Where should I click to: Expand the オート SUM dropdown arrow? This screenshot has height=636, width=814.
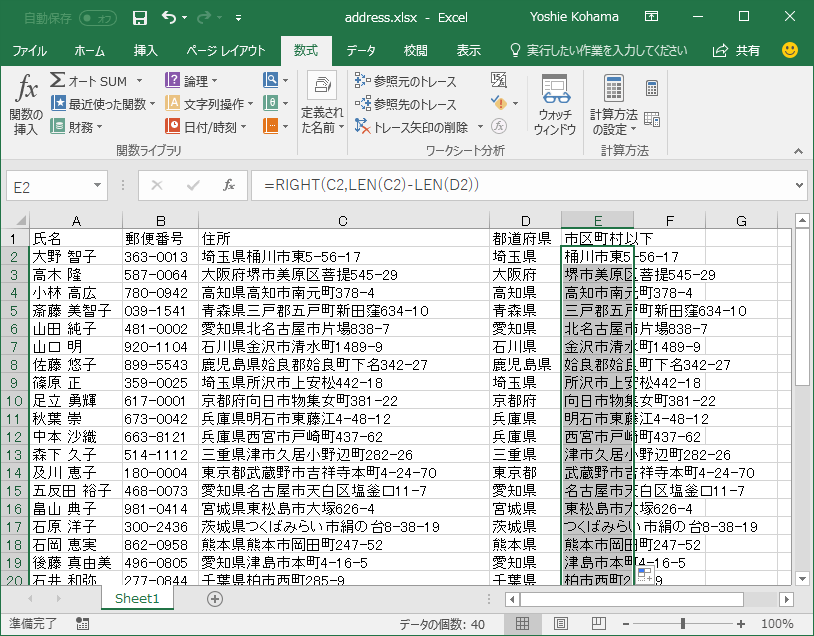coord(139,81)
